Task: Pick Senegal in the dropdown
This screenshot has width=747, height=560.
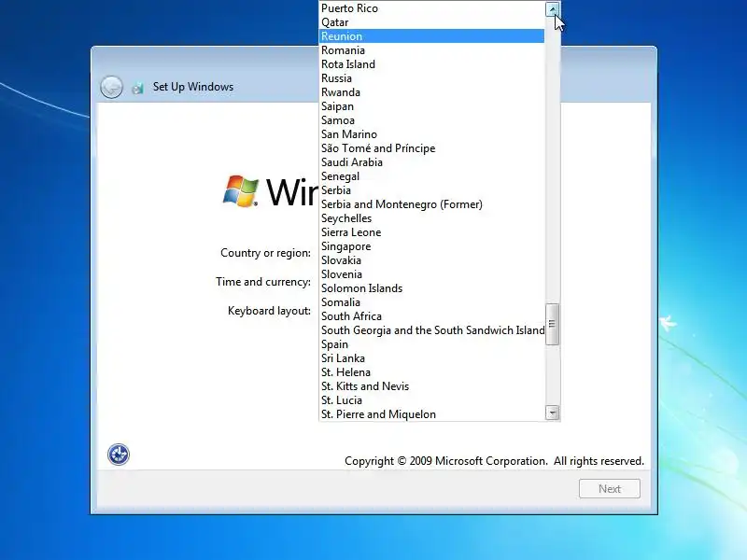Action: click(431, 176)
